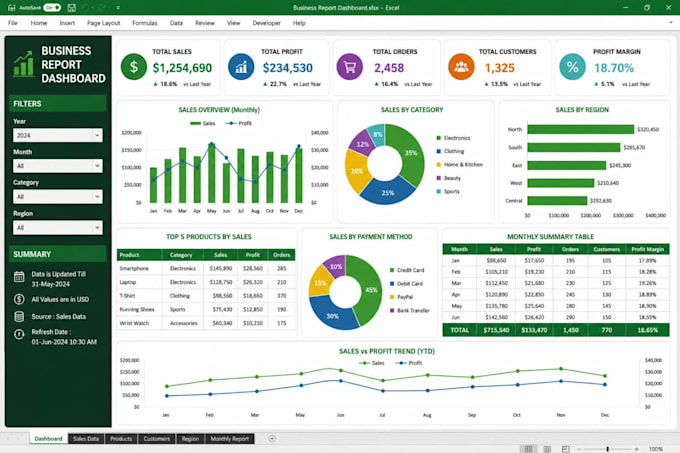This screenshot has width=680, height=453.
Task: Click the 45% Credit Card donut segment
Action: [371, 290]
